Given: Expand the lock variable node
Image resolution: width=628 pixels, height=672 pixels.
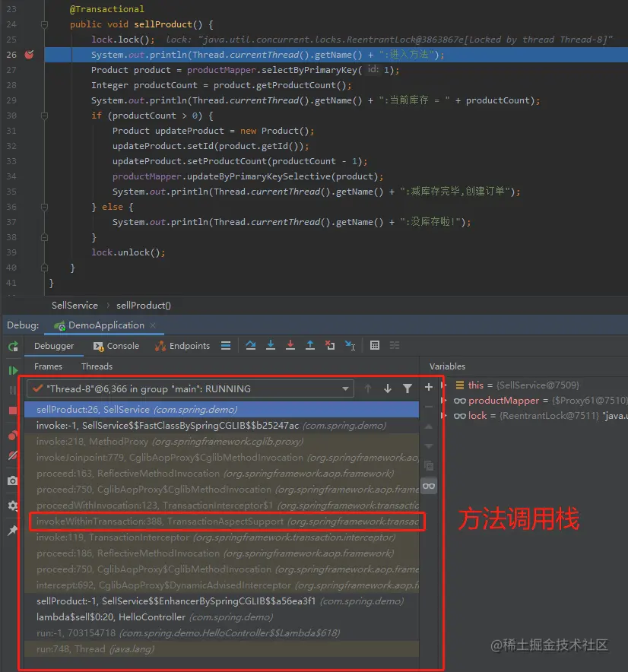Looking at the screenshot, I should [x=445, y=416].
